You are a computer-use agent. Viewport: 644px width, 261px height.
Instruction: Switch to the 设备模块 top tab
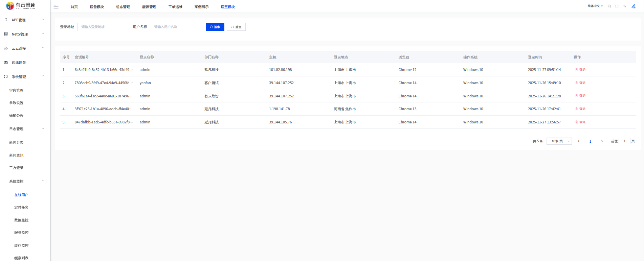click(97, 7)
